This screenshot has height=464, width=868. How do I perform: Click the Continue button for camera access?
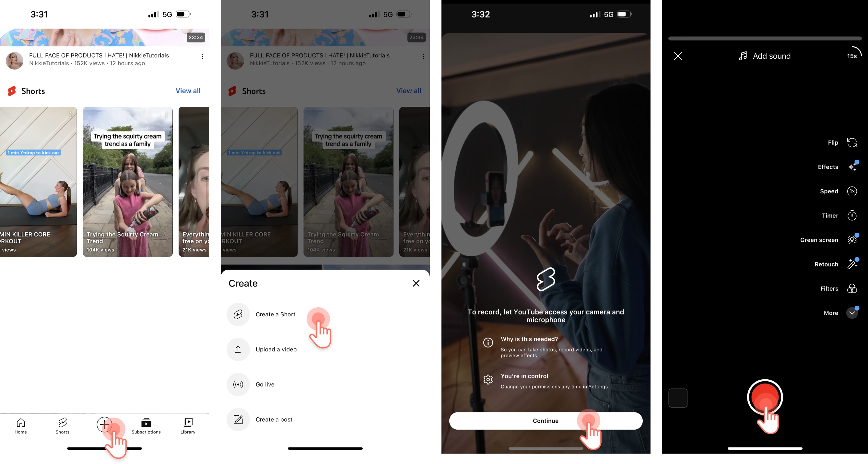coord(545,421)
